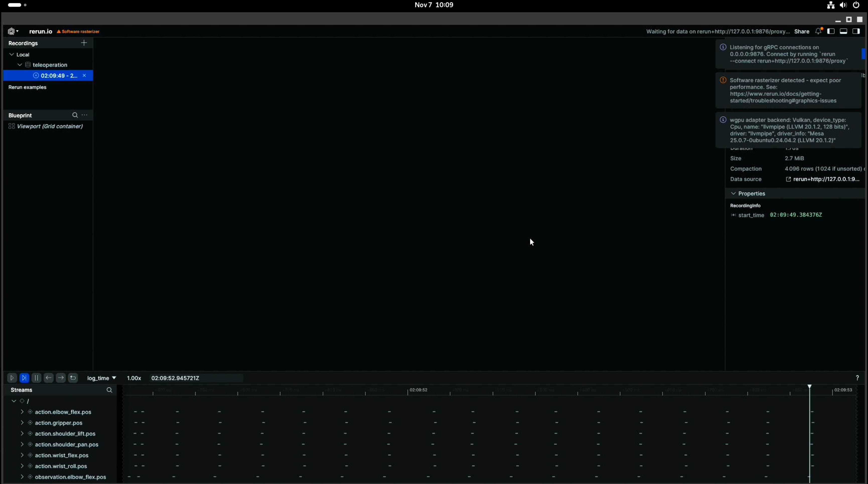The height and width of the screenshot is (484, 868).
Task: Search streams with magnifier icon
Action: click(x=109, y=390)
